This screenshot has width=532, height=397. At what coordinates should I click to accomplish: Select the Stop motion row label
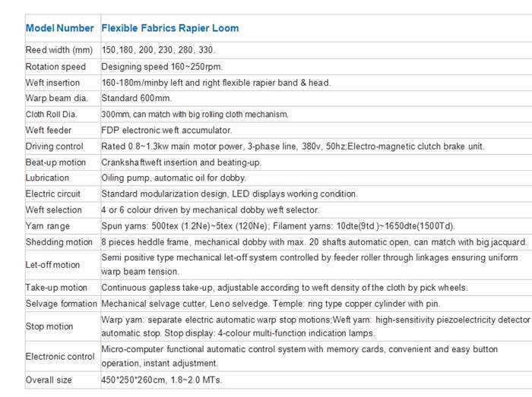(49, 326)
